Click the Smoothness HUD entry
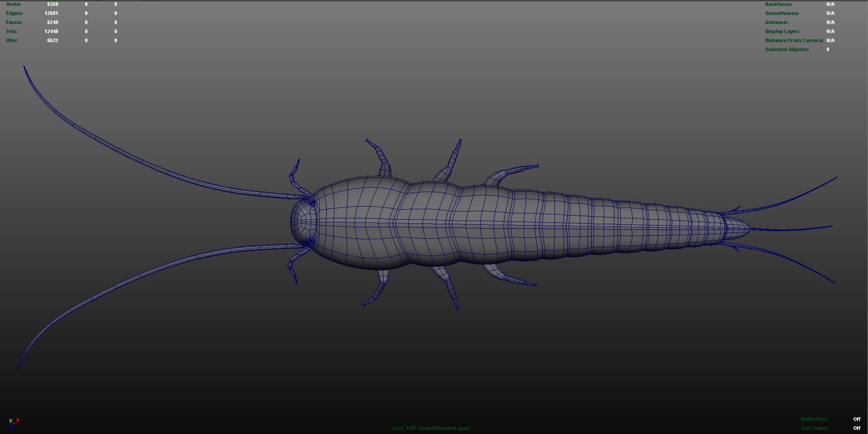The image size is (868, 434). click(782, 13)
